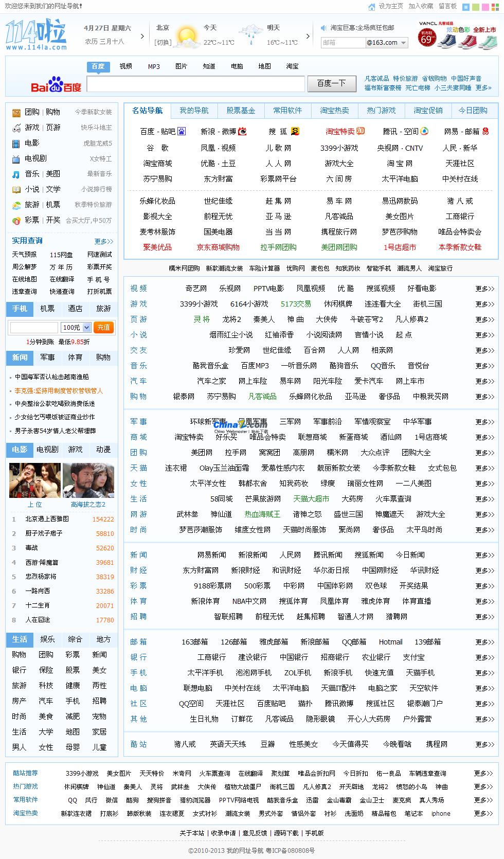Click today's sunny weather icon

[x=187, y=37]
